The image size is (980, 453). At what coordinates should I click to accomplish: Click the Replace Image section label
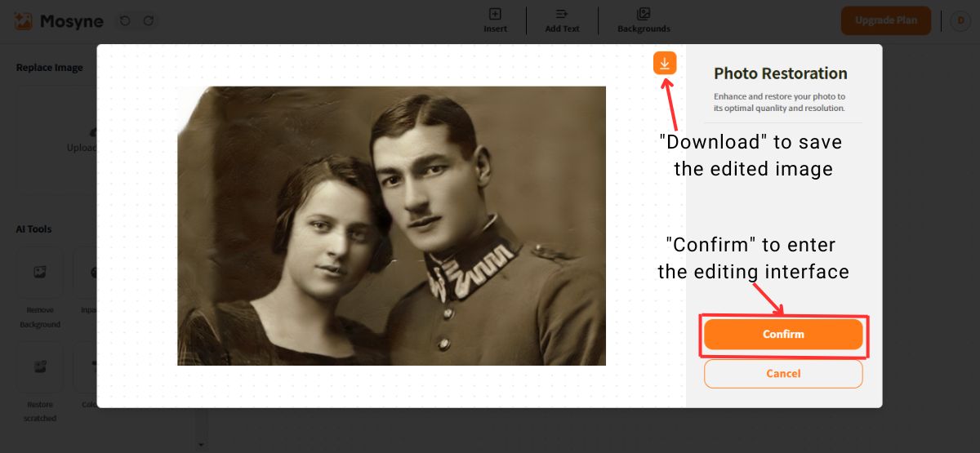50,68
